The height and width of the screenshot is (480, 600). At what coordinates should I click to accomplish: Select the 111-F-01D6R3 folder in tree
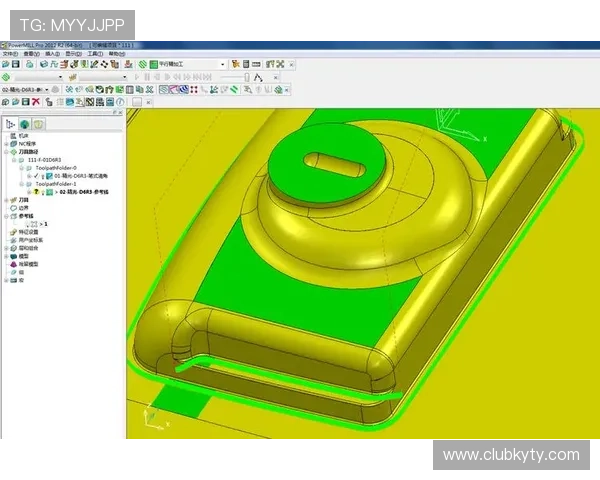[x=40, y=160]
